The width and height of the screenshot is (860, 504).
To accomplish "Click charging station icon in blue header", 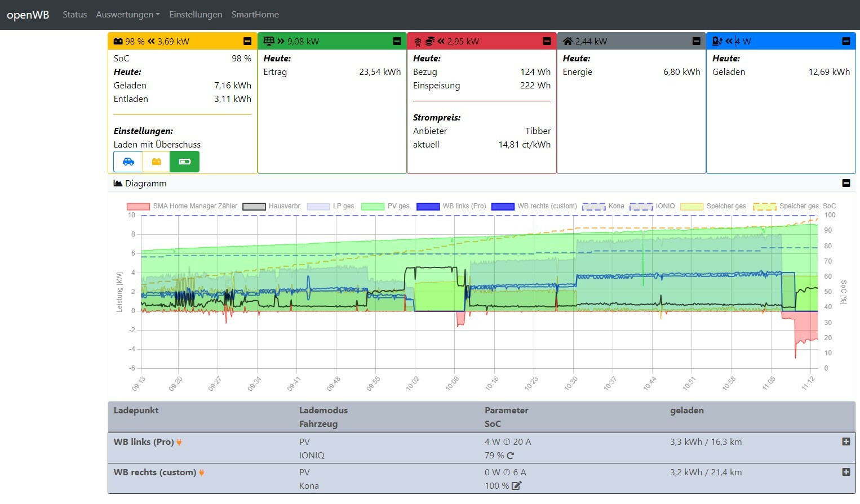I will (x=717, y=41).
